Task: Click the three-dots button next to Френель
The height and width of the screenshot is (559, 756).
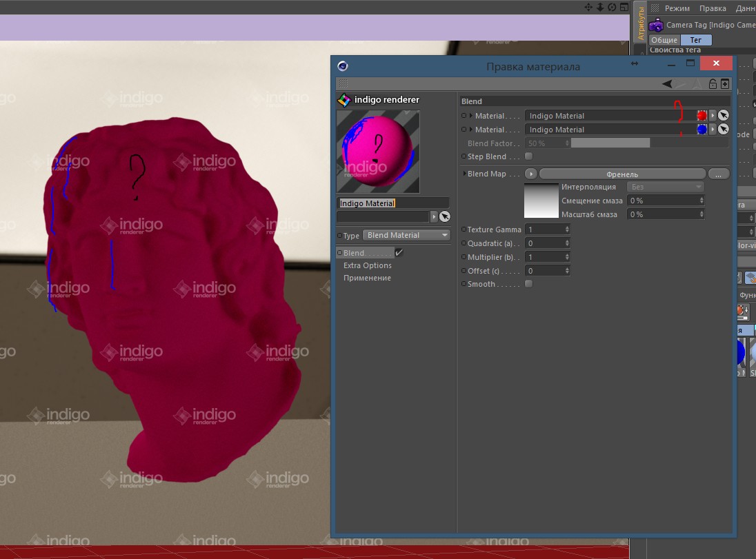Action: click(718, 174)
